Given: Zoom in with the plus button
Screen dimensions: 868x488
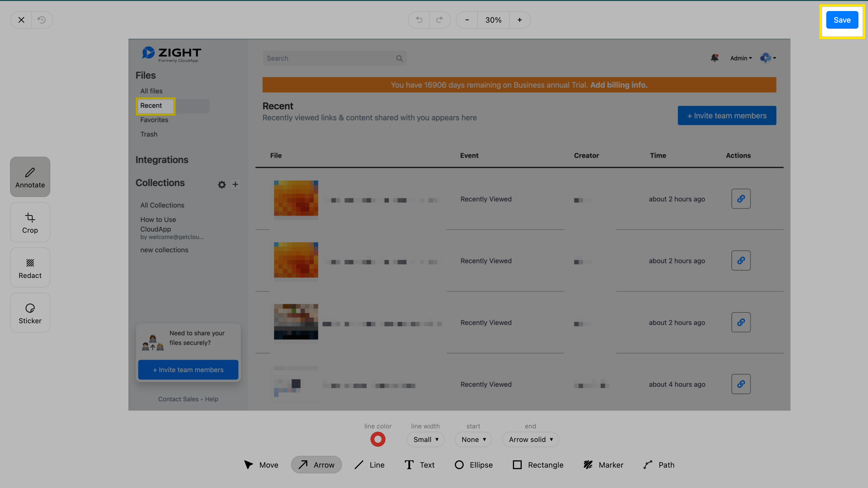Looking at the screenshot, I should (x=520, y=20).
